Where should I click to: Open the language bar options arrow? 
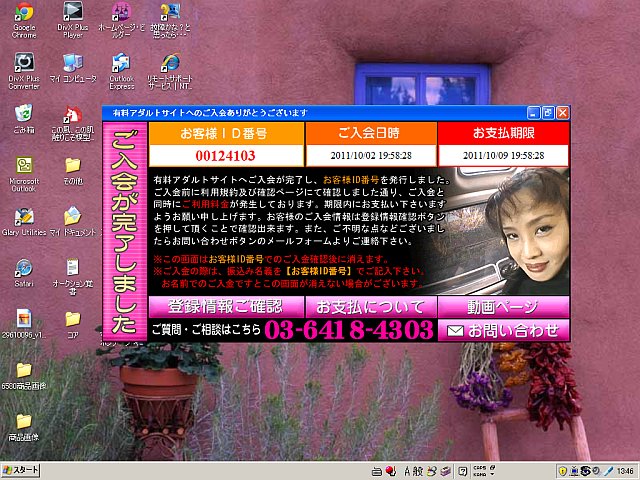493,474
